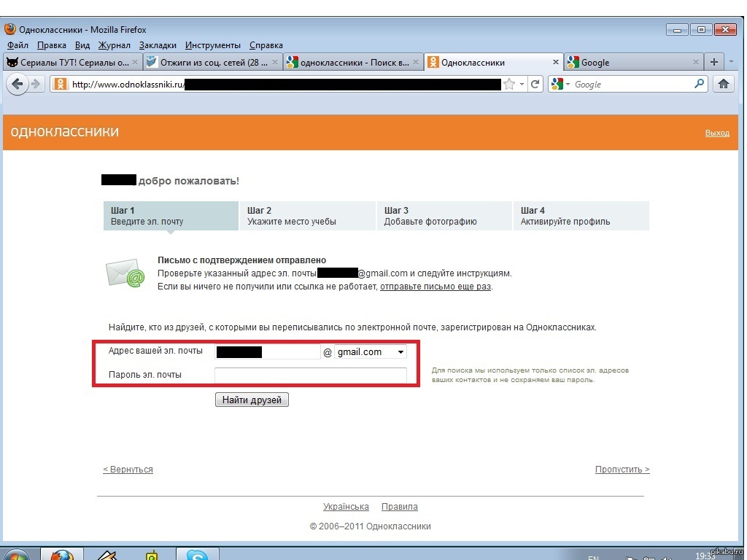Click '© 2006–2011 Одноклассники' footer text
The image size is (747, 560).
(x=370, y=526)
